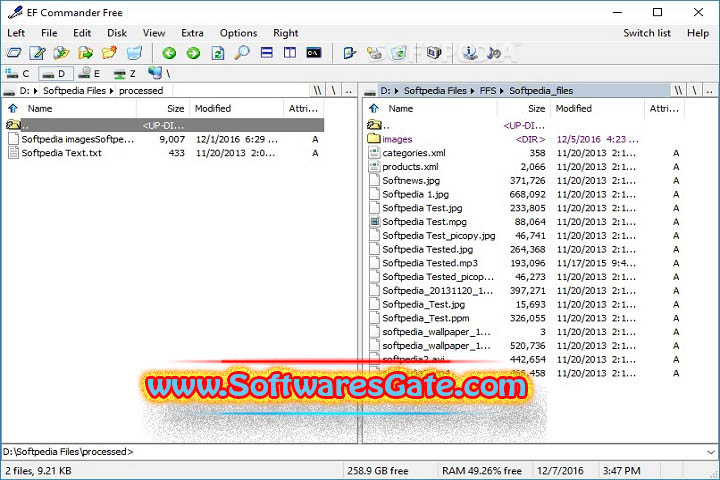This screenshot has width=720, height=480.
Task: Select the images folder in right panel
Action: click(x=525, y=139)
